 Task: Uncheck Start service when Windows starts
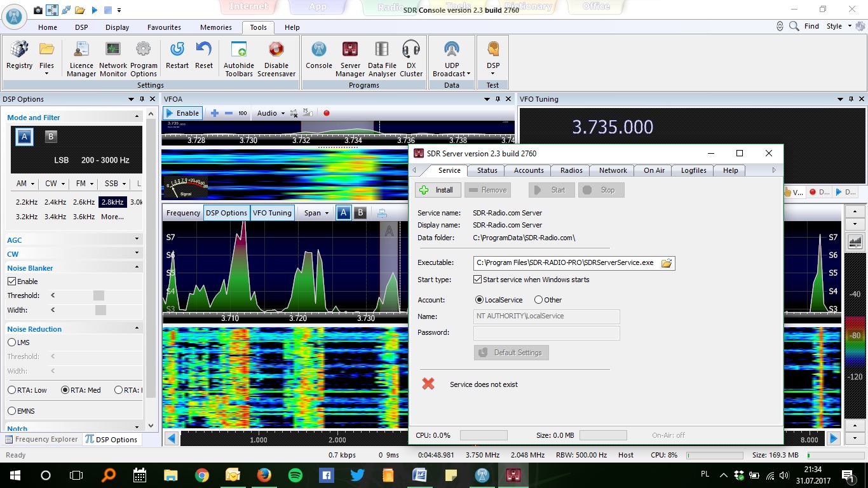(x=478, y=280)
